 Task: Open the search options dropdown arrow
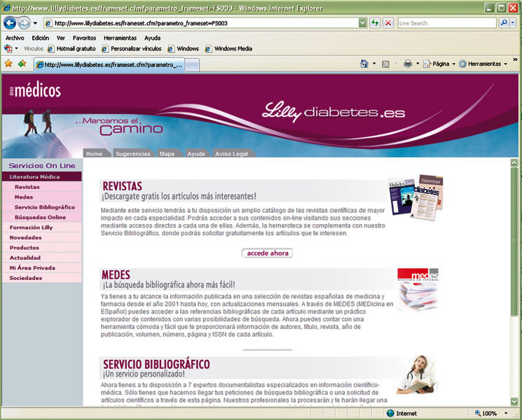coord(513,22)
